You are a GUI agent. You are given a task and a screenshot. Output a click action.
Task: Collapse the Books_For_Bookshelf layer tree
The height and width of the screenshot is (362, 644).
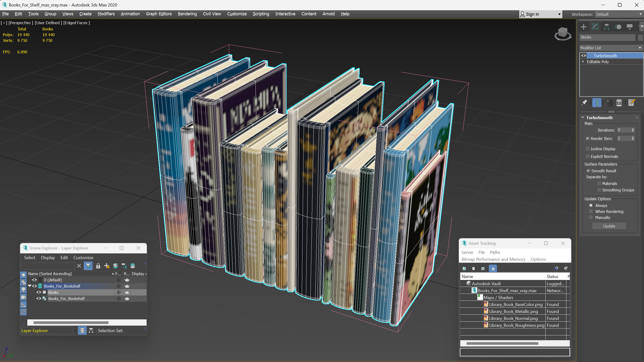click(x=29, y=286)
